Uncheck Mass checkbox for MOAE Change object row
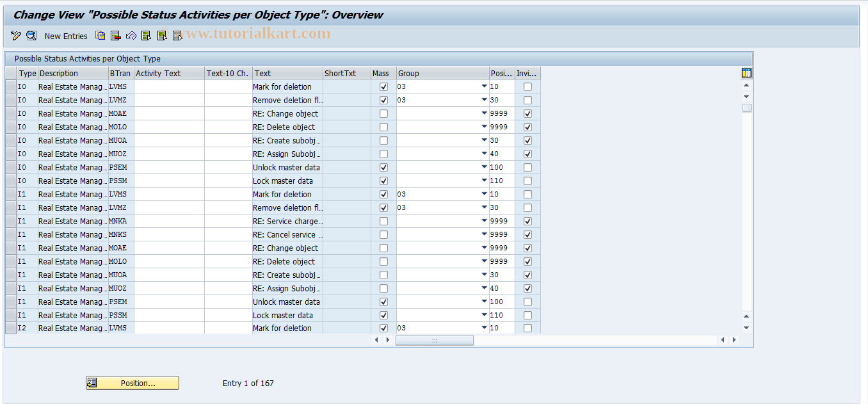This screenshot has width=868, height=404. click(x=383, y=113)
